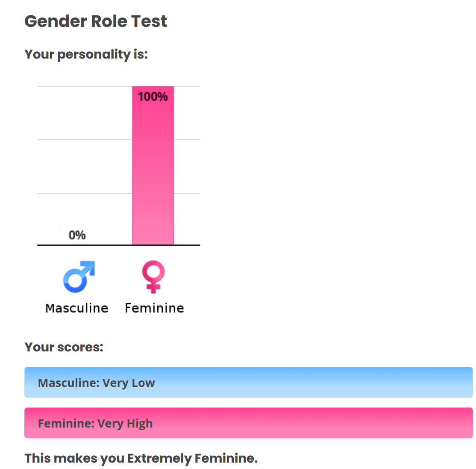The image size is (476, 469).
Task: Click the topmost gridline of the chart
Action: click(85, 86)
